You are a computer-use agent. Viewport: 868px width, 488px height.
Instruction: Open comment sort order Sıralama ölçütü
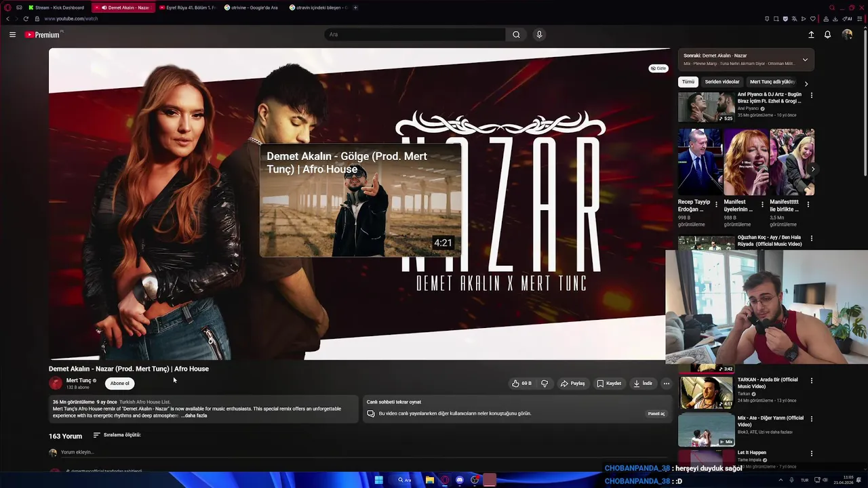(x=117, y=435)
